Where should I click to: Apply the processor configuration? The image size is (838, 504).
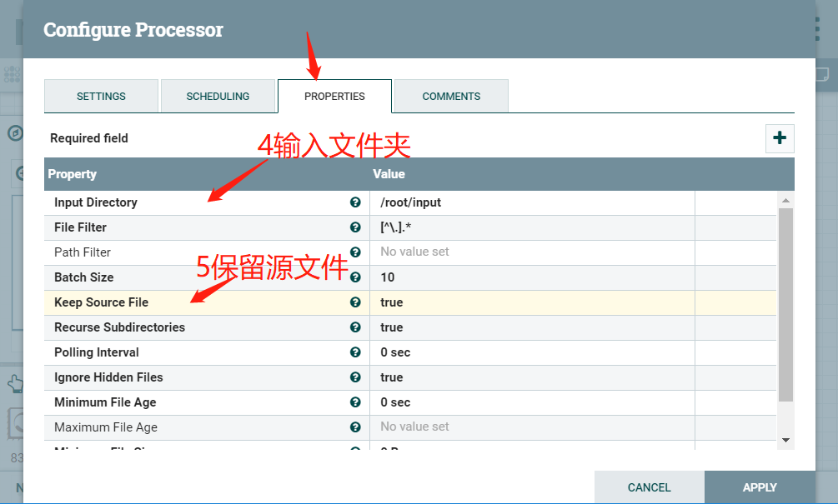click(x=760, y=487)
